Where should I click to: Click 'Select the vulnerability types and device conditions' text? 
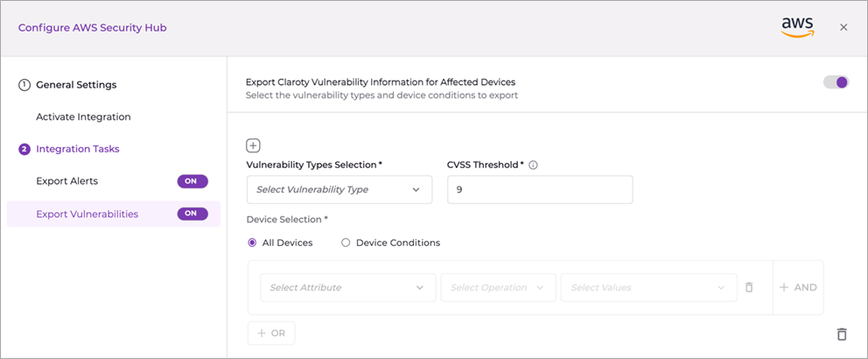point(381,95)
